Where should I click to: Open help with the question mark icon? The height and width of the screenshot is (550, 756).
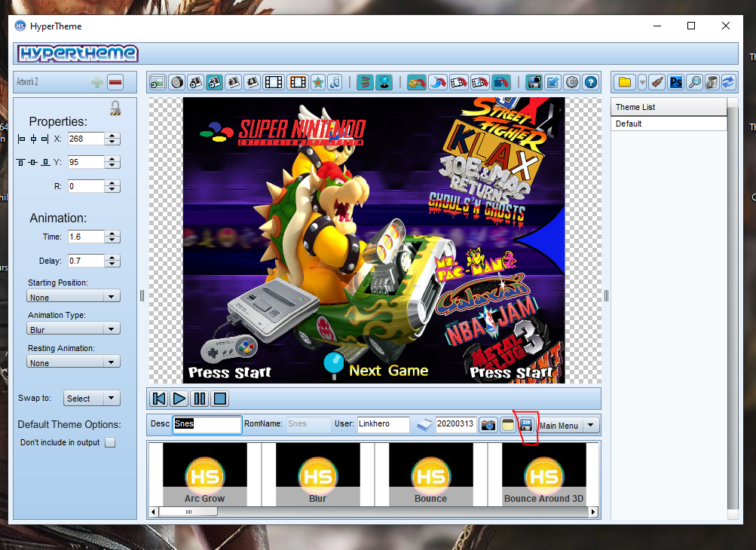tap(591, 82)
